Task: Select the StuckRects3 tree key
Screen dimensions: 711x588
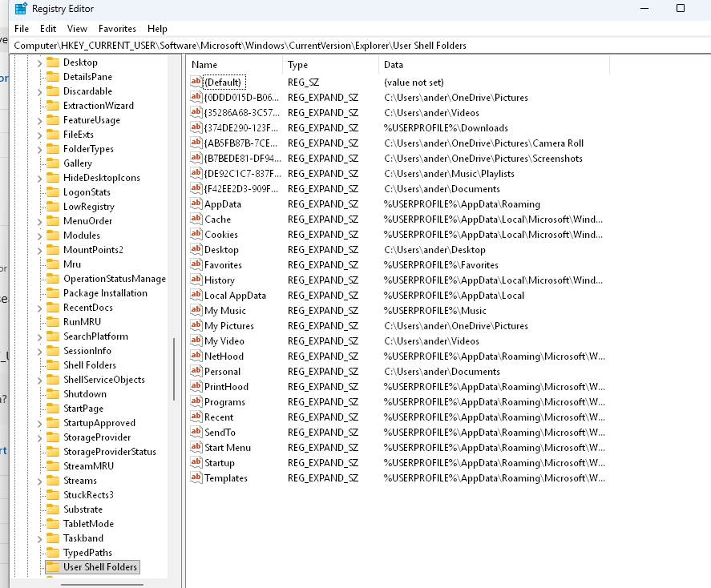Action: click(88, 495)
